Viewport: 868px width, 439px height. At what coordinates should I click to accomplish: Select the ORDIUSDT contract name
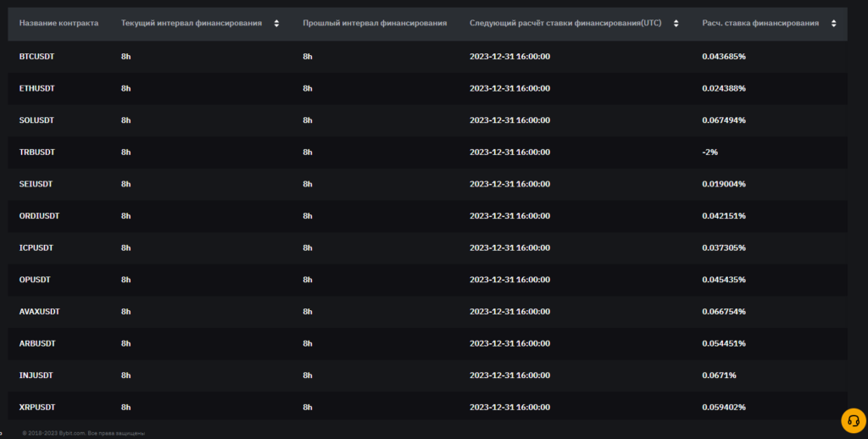(x=39, y=216)
